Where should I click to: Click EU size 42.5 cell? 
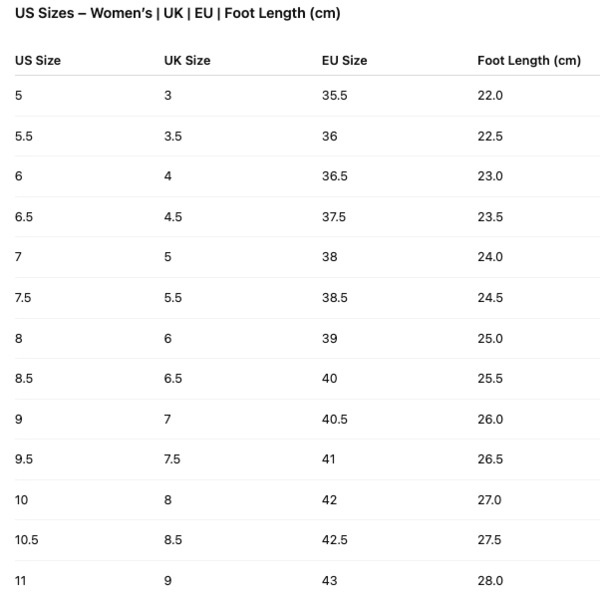[x=335, y=540]
